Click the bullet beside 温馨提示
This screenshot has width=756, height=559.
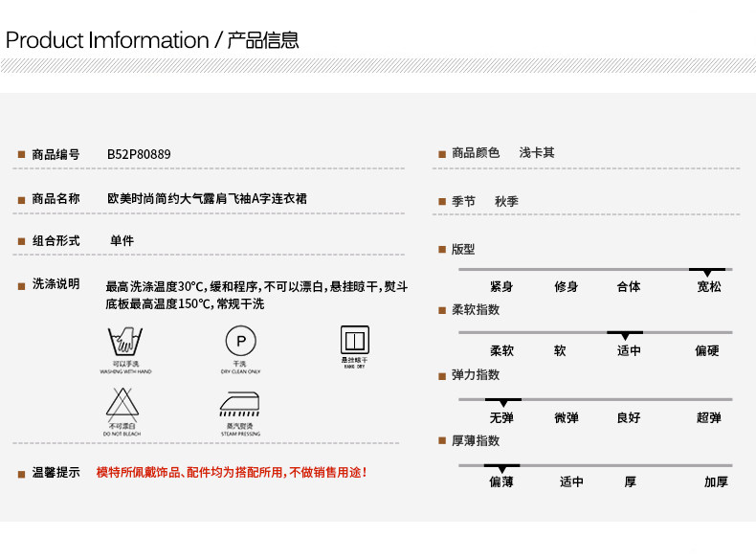[x=21, y=474]
